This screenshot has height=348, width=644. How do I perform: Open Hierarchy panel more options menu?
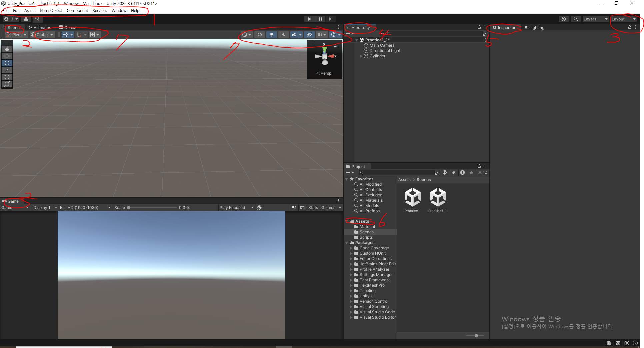point(485,27)
